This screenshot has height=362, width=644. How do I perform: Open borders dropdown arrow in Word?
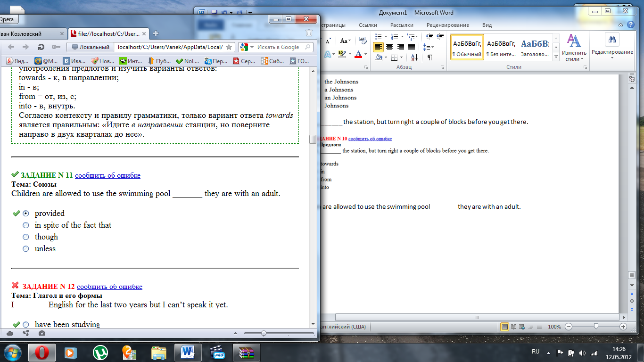pyautogui.click(x=402, y=58)
